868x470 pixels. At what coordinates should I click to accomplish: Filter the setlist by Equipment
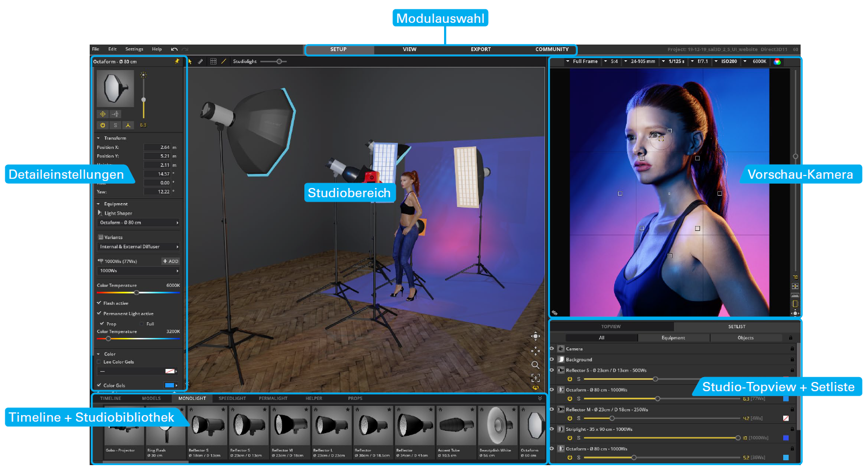(x=673, y=338)
